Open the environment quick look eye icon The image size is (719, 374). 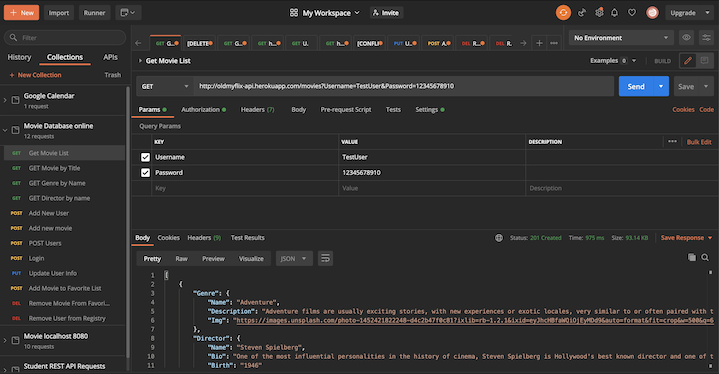tap(686, 38)
